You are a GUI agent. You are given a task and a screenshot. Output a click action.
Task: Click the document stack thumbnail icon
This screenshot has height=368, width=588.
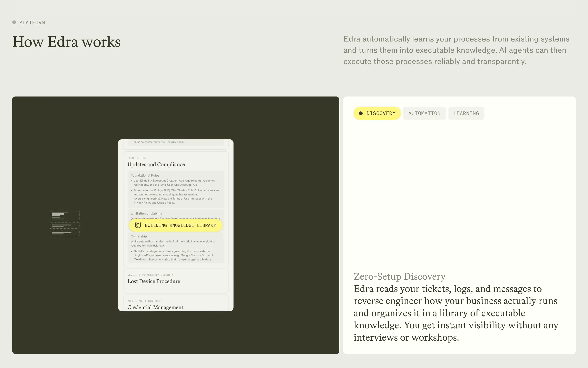click(x=65, y=223)
